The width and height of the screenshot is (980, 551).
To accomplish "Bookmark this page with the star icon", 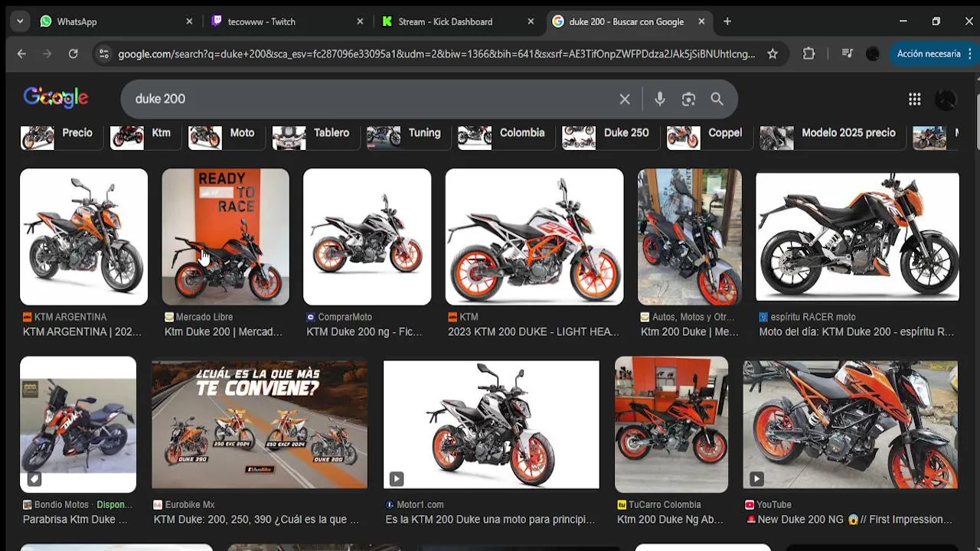I will [773, 54].
